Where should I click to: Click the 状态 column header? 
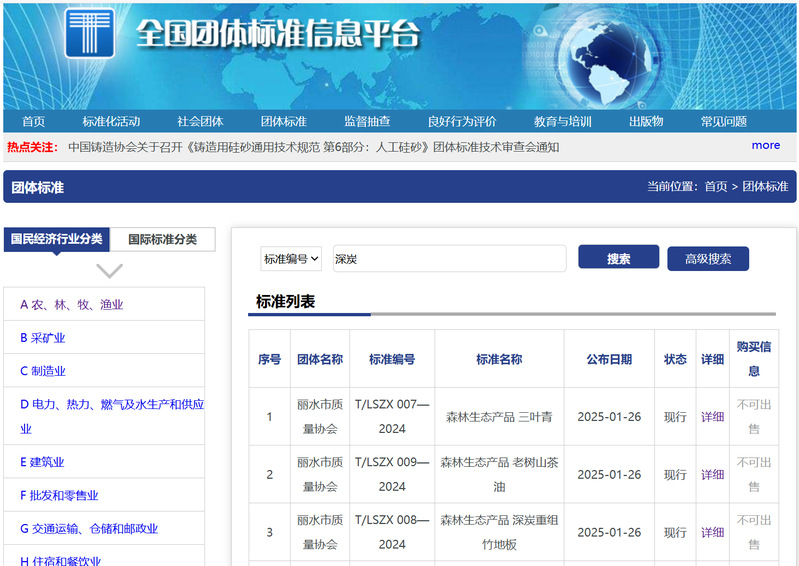[675, 359]
